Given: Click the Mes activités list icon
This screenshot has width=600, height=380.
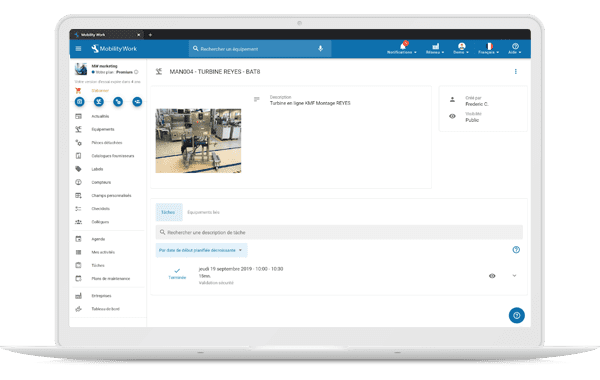Looking at the screenshot, I should (x=78, y=252).
